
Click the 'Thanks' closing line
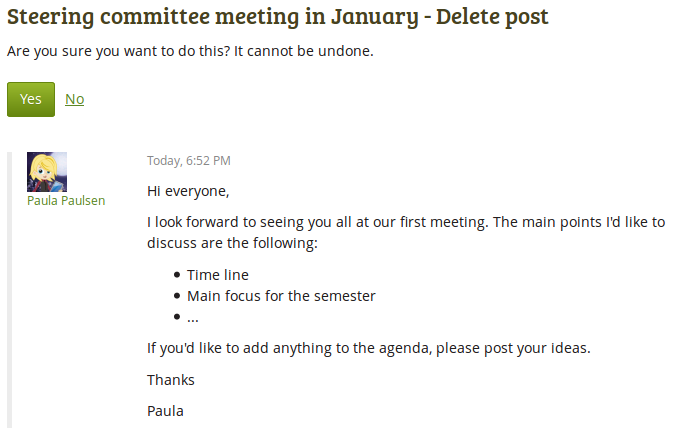(171, 379)
